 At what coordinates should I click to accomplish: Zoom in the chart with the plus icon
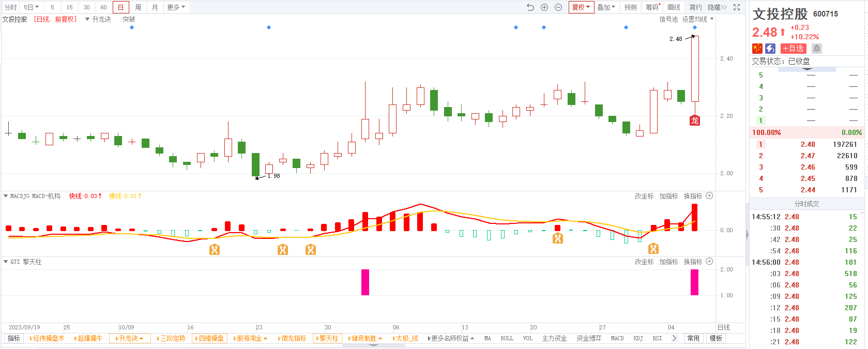point(544,7)
